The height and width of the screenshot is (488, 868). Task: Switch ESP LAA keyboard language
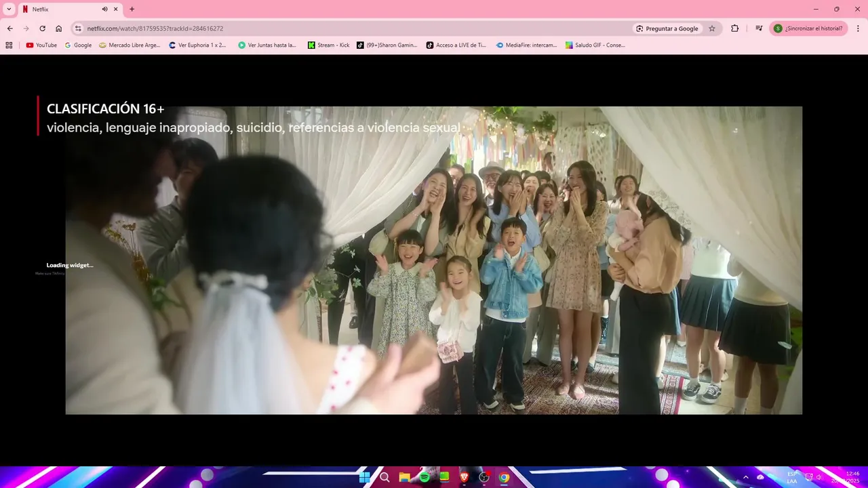tap(792, 477)
